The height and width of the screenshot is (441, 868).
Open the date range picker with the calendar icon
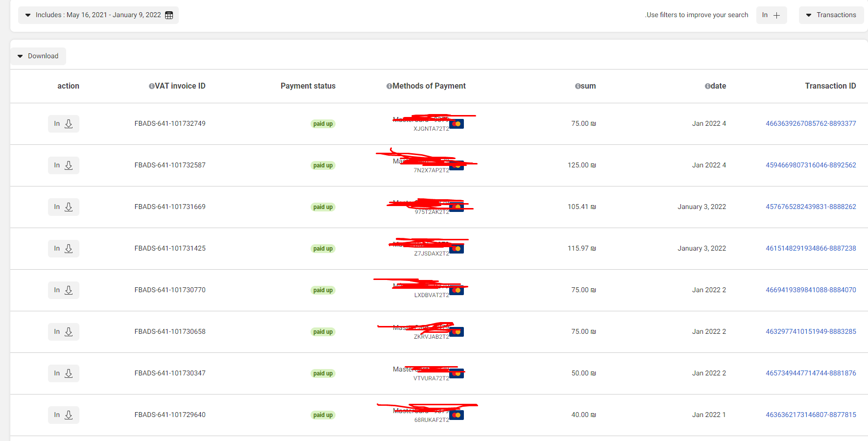coord(98,15)
